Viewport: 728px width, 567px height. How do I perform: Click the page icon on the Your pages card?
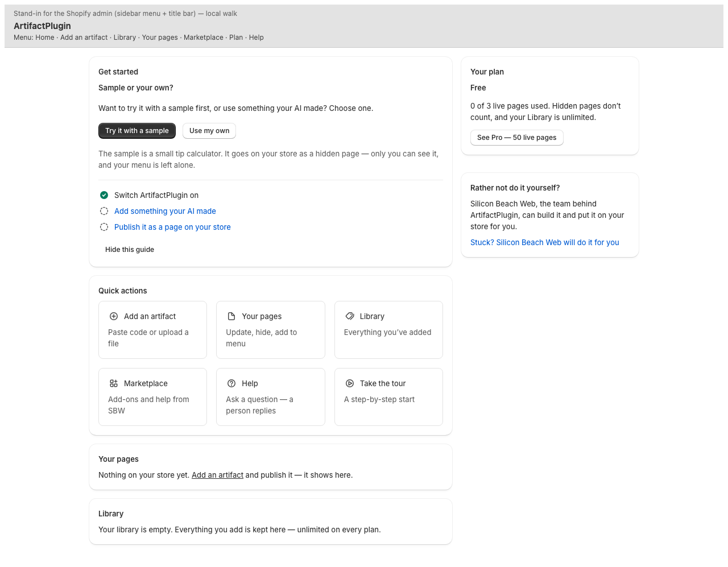point(231,316)
